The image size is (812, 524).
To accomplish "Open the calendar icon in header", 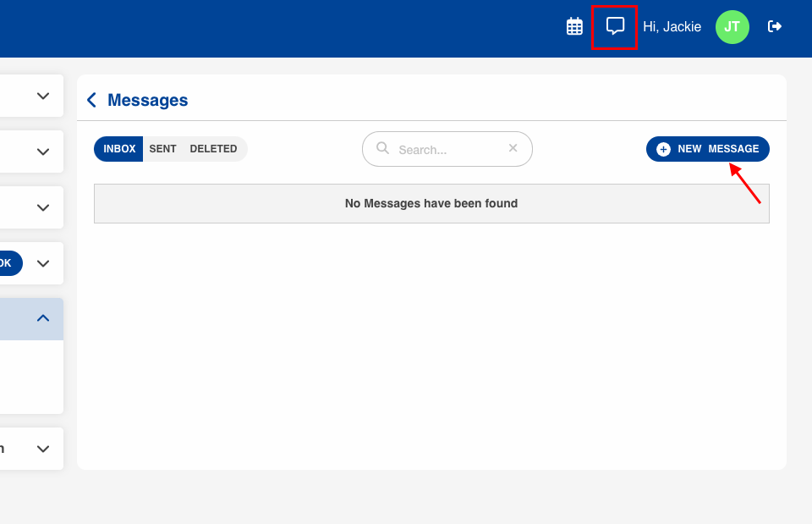I will click(x=574, y=26).
